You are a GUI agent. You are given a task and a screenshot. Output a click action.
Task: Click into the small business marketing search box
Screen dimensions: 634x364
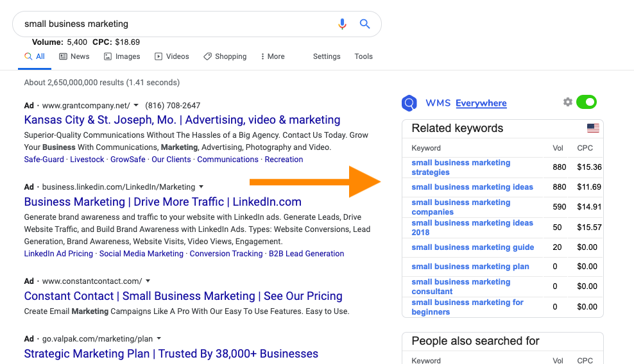pyautogui.click(x=174, y=24)
